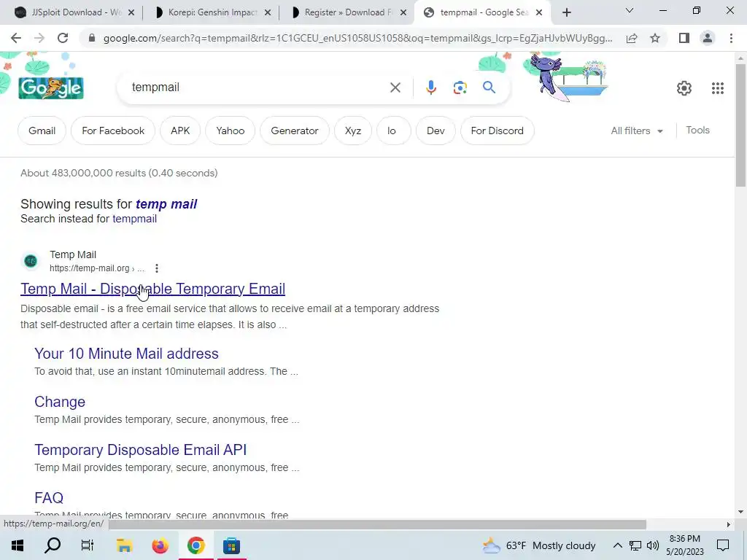Select the Yahoo filter chip
The height and width of the screenshot is (560, 747).
coord(230,131)
